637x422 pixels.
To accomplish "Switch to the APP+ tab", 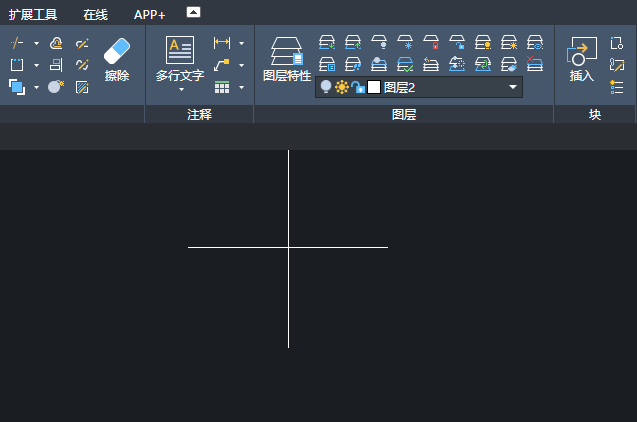I will [x=150, y=15].
